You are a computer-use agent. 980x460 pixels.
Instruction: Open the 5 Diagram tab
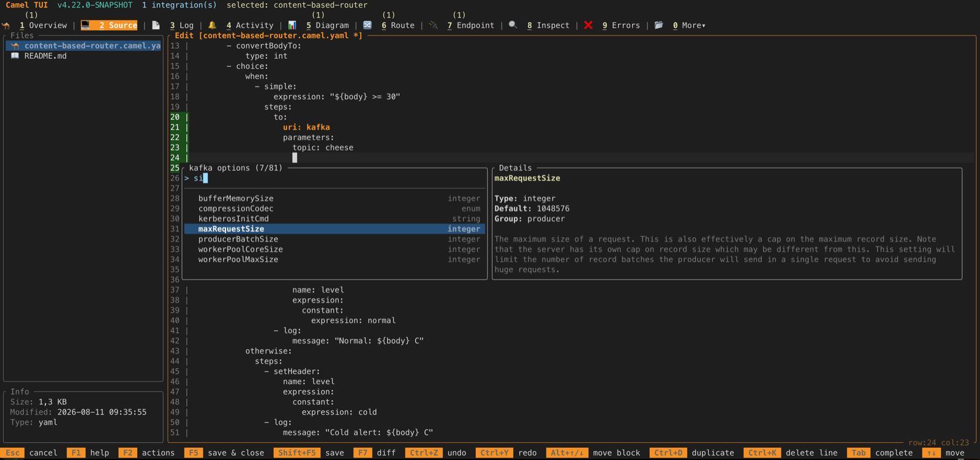(x=328, y=26)
